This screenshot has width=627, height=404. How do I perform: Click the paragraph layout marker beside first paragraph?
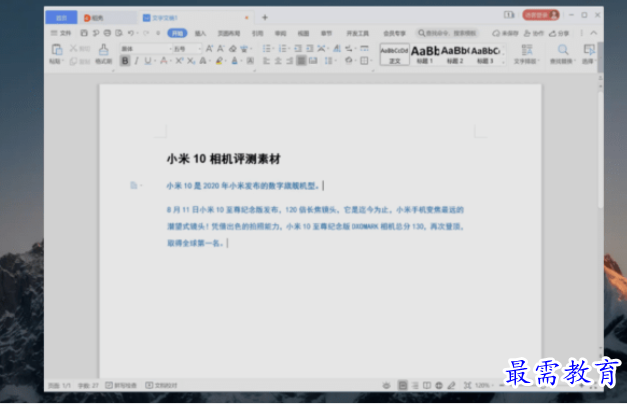point(134,185)
